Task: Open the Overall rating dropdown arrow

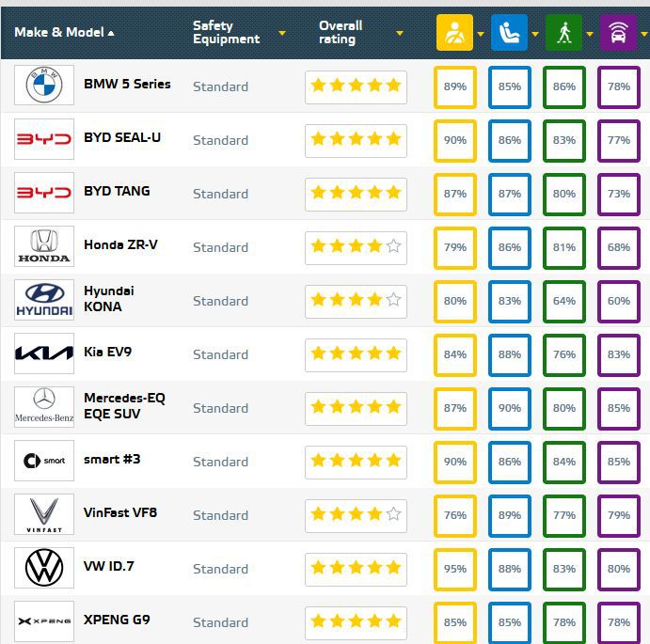Action: 400,34
